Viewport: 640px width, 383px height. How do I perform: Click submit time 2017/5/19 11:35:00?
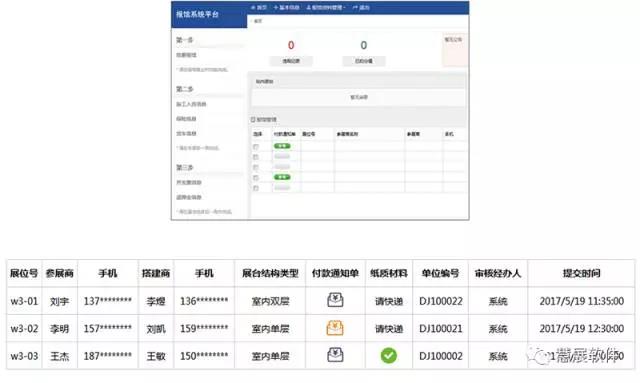point(582,301)
